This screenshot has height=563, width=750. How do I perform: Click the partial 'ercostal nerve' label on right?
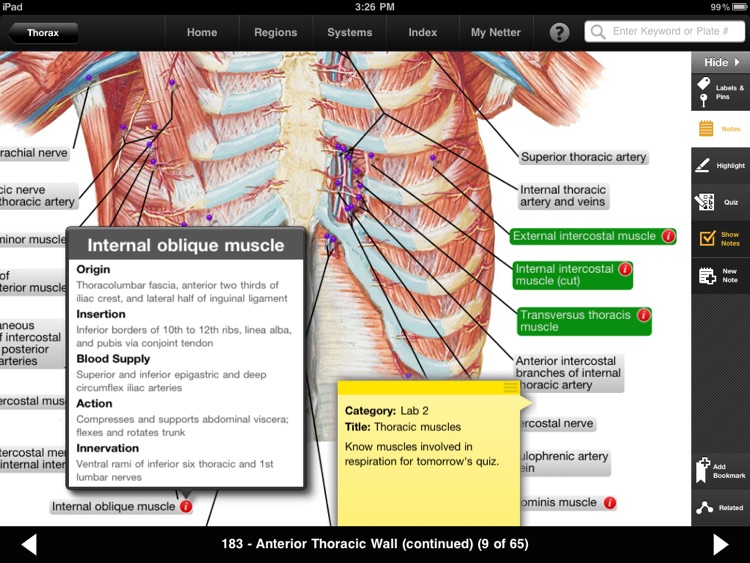point(557,423)
